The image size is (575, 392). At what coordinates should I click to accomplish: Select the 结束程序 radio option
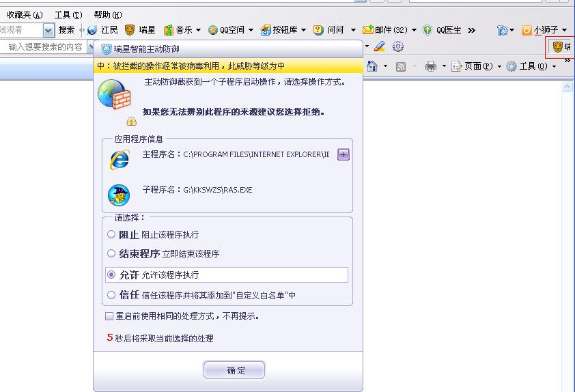pyautogui.click(x=111, y=253)
